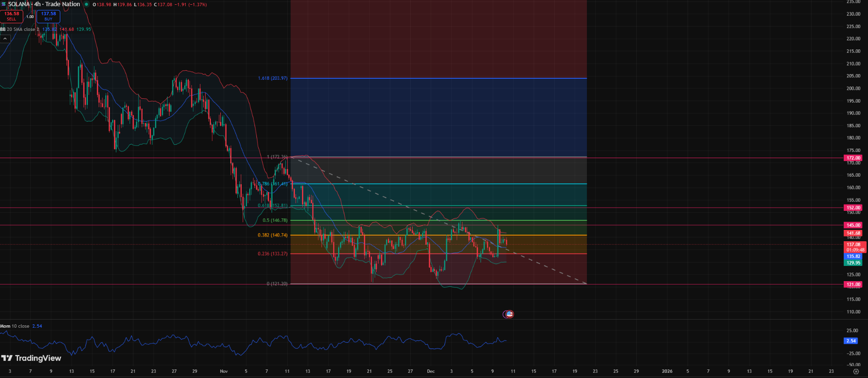Screen dimensions: 868x378
Task: Click the 136.58 SELL button
Action: coord(11,16)
